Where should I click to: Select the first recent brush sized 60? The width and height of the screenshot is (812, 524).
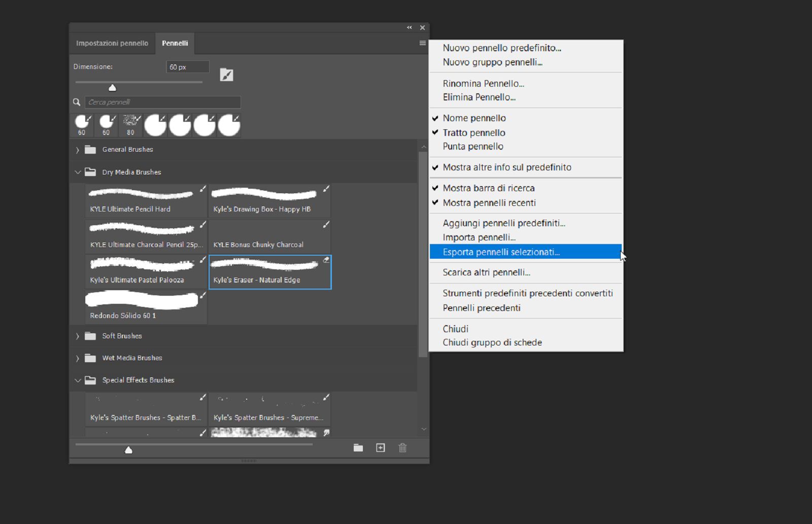(x=82, y=125)
